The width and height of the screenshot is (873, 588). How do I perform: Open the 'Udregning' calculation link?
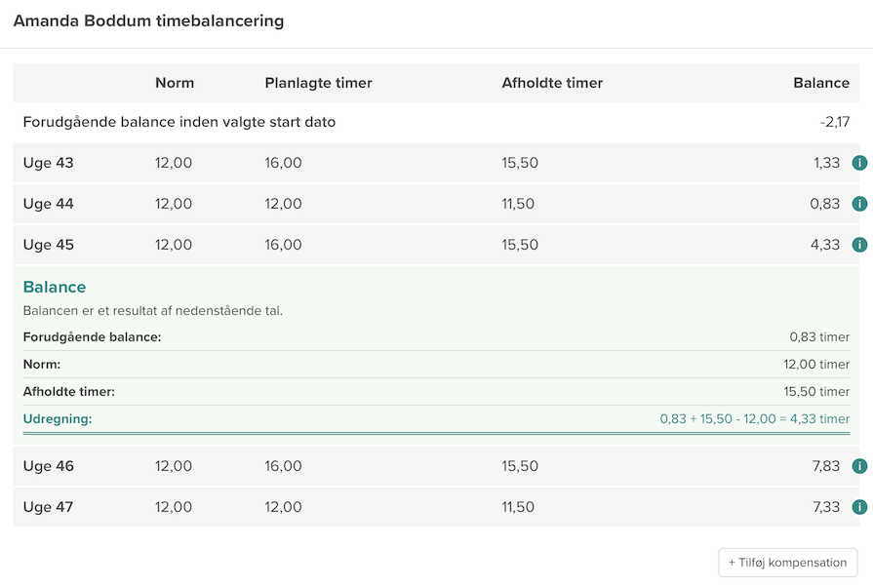point(58,418)
